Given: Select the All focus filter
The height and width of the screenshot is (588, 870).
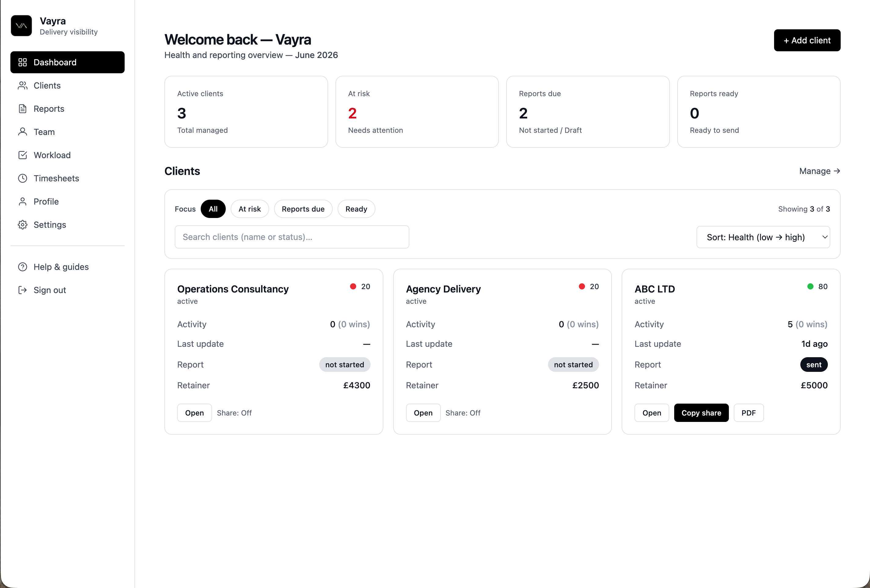Looking at the screenshot, I should pos(213,209).
